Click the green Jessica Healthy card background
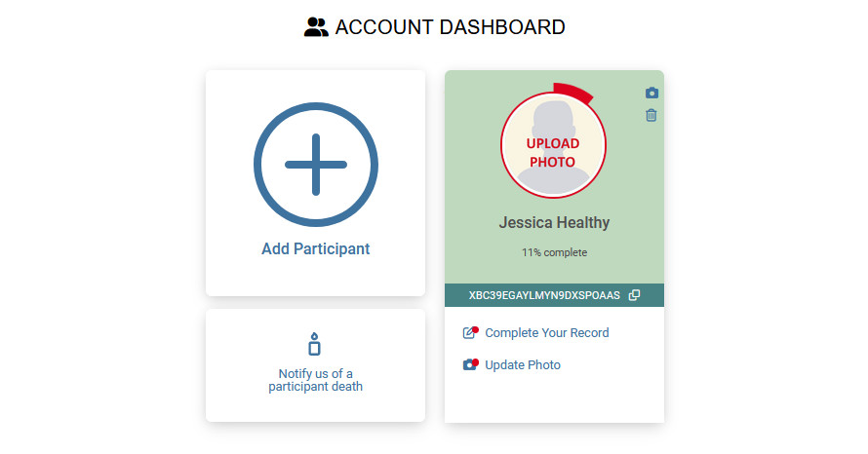Screen dimensions: 868x454 tap(554, 177)
